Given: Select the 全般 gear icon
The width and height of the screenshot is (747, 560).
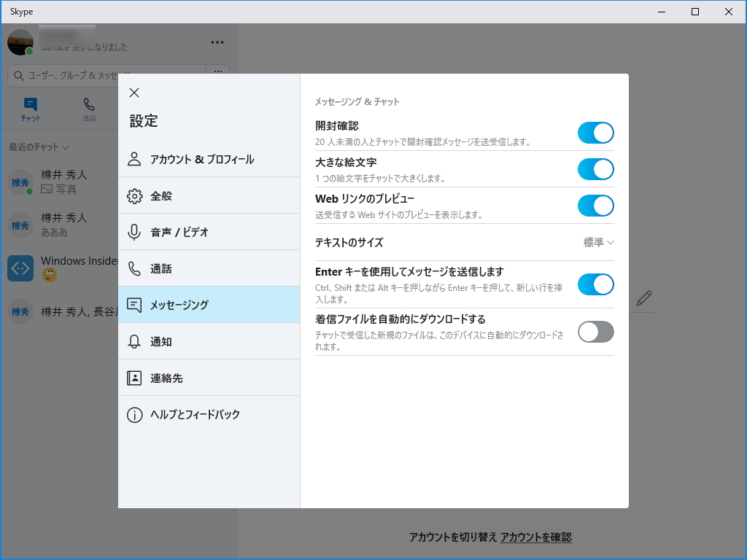Looking at the screenshot, I should click(135, 195).
